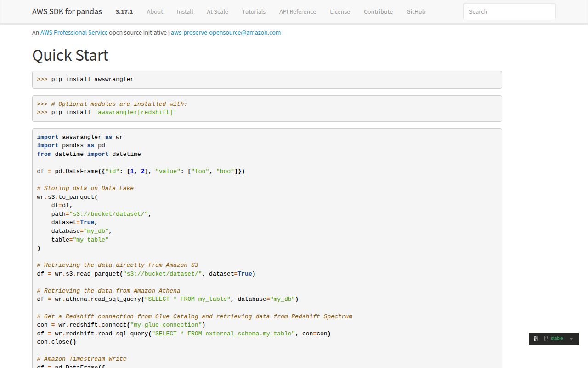Click the dataset=True, argument line
Image resolution: width=588 pixels, height=368 pixels.
74,222
